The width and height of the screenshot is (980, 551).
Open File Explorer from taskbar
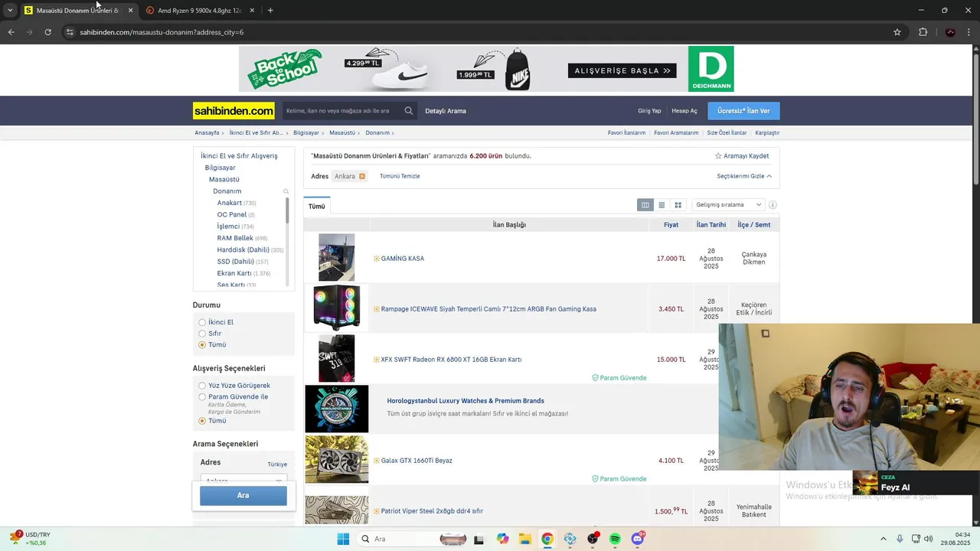pos(524,539)
